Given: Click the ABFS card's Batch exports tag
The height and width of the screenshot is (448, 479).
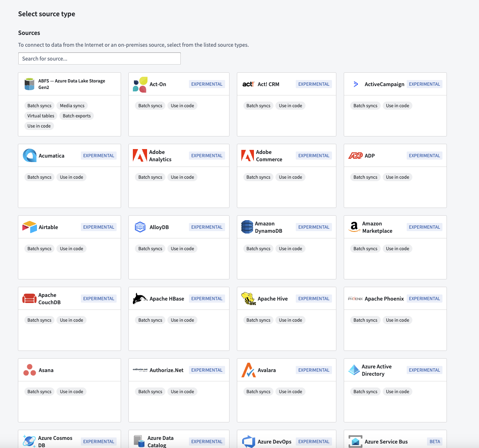Looking at the screenshot, I should pyautogui.click(x=77, y=116).
